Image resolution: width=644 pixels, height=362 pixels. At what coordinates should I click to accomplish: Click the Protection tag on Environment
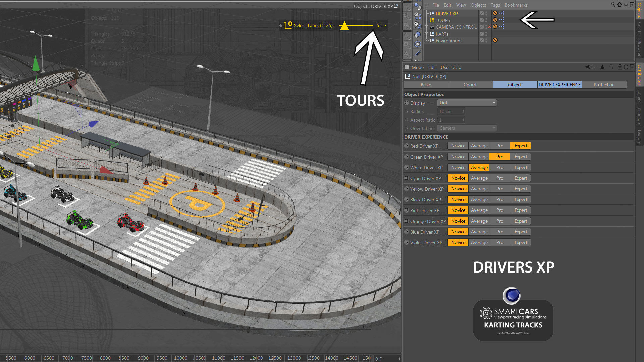[x=495, y=40]
